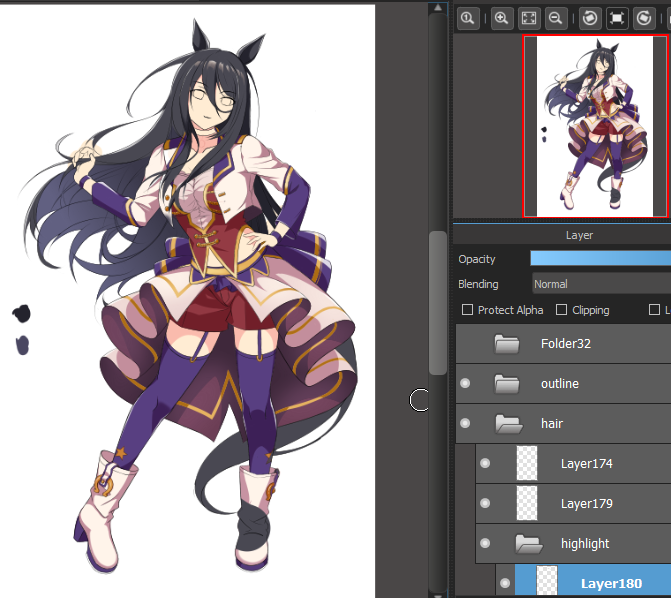Click the Layer panel title

(579, 235)
